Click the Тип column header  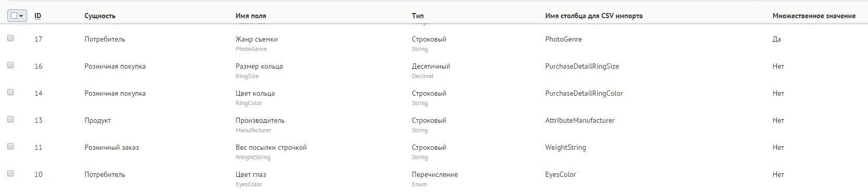point(418,16)
